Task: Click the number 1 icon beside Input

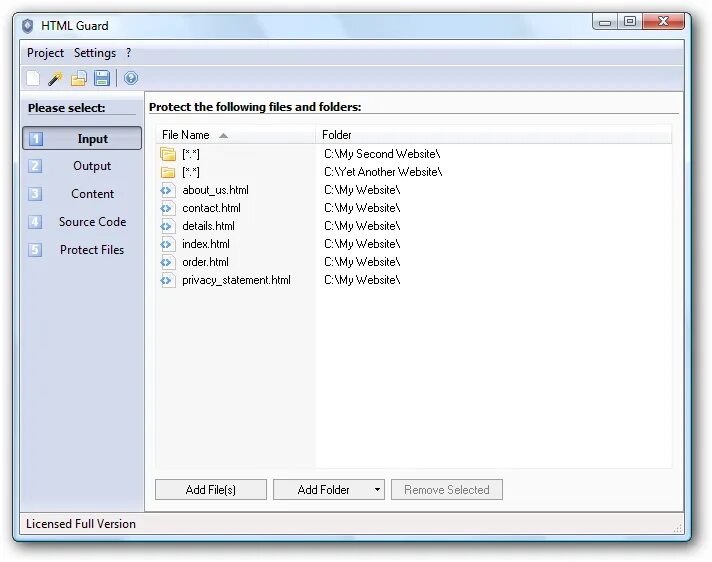Action: click(36, 138)
